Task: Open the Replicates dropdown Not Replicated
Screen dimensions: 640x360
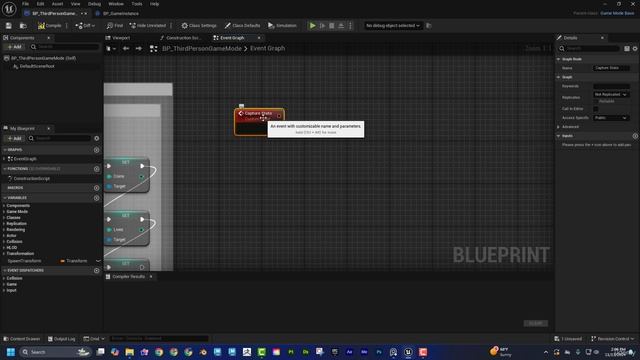Action: [x=611, y=95]
